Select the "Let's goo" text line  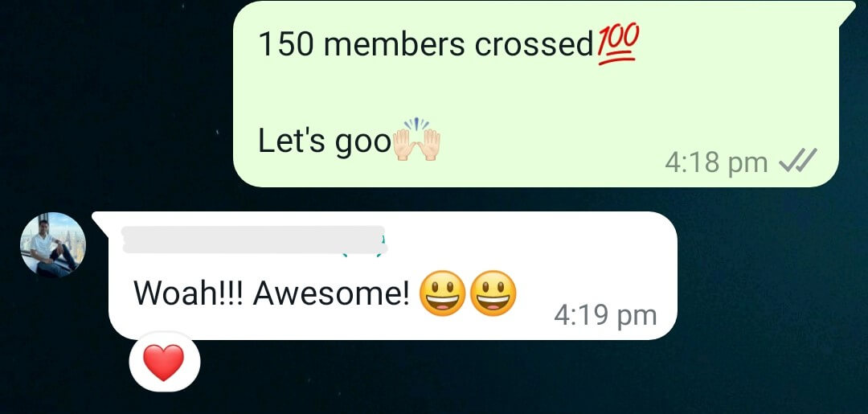[x=325, y=141]
